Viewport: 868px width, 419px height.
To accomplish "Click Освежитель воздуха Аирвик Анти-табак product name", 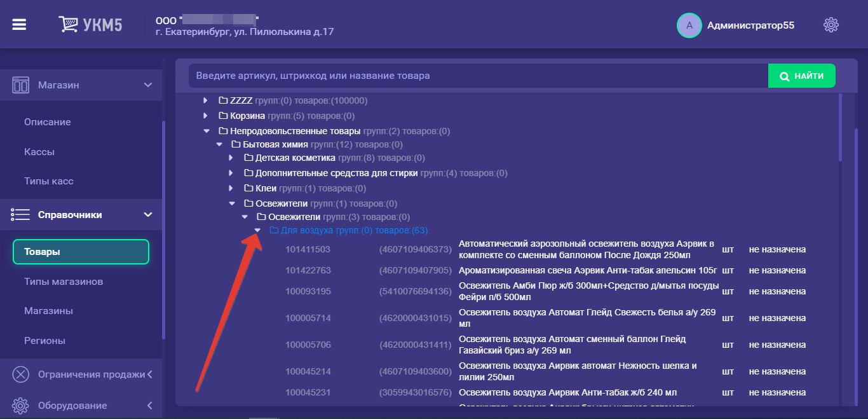I will pos(568,392).
